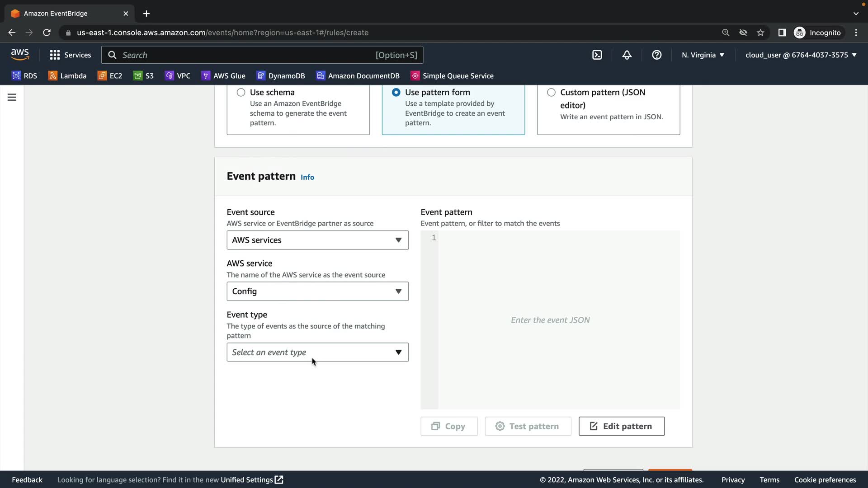Choose Custom pattern JSON editor option
The height and width of the screenshot is (488, 868).
[x=551, y=93]
